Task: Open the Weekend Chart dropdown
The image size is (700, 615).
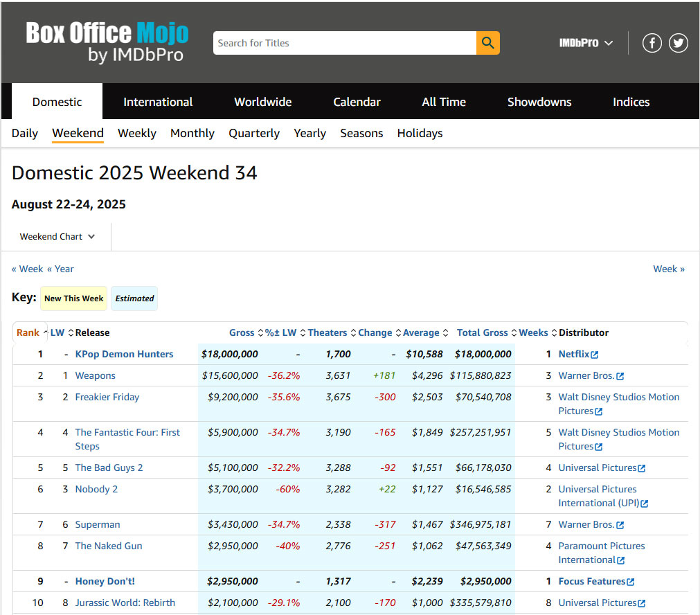Action: (x=57, y=237)
